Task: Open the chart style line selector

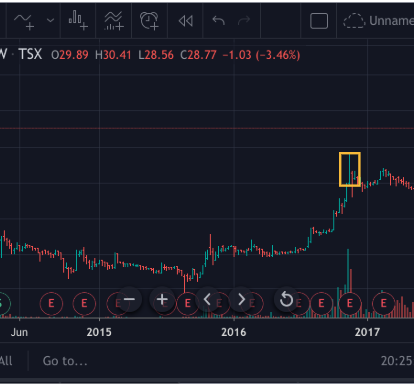Action: (24, 21)
